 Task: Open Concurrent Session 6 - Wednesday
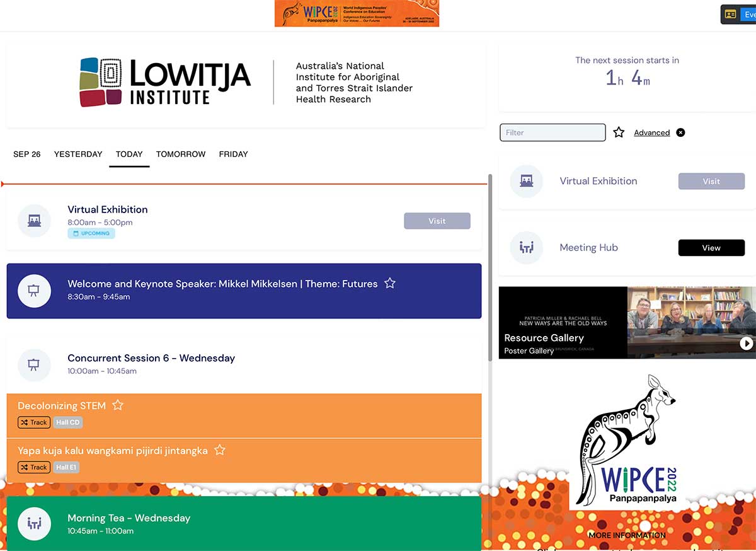(151, 358)
